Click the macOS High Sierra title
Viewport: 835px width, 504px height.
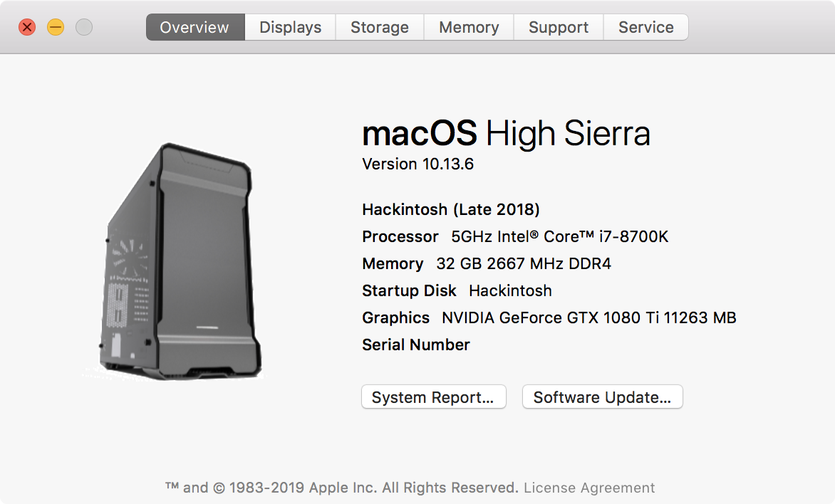506,133
